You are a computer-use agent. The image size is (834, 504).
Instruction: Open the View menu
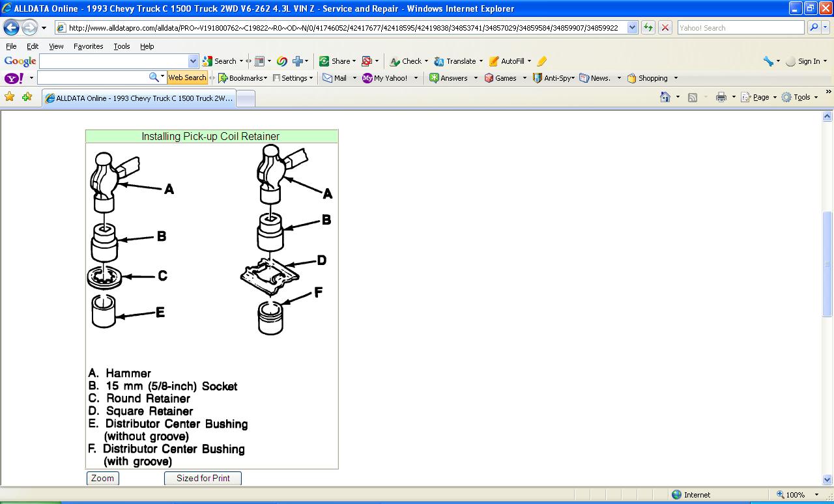[x=56, y=46]
